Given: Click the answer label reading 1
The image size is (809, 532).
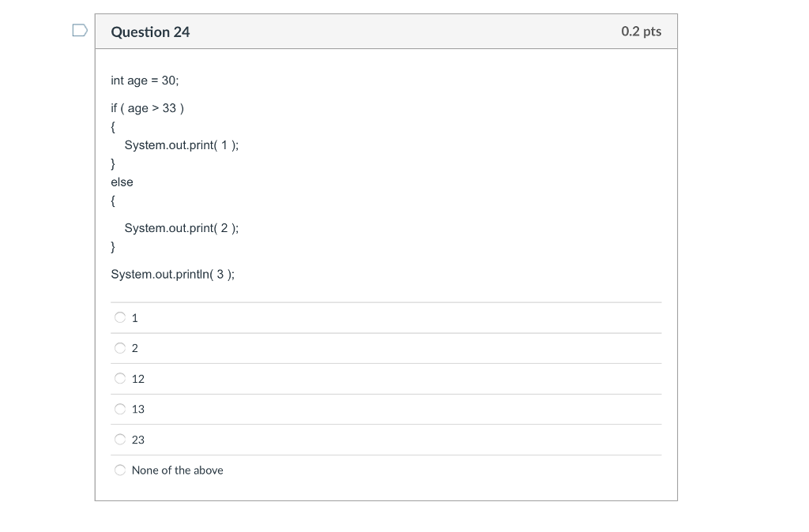Looking at the screenshot, I should (x=134, y=318).
